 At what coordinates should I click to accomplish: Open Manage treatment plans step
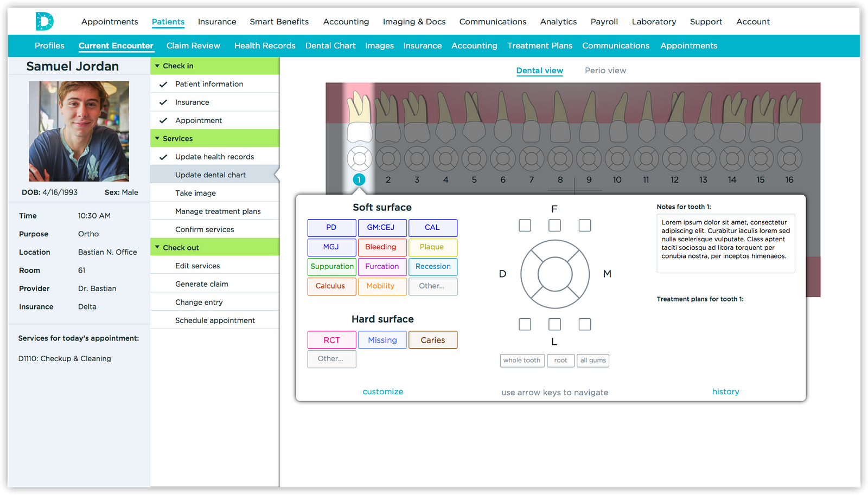point(215,211)
